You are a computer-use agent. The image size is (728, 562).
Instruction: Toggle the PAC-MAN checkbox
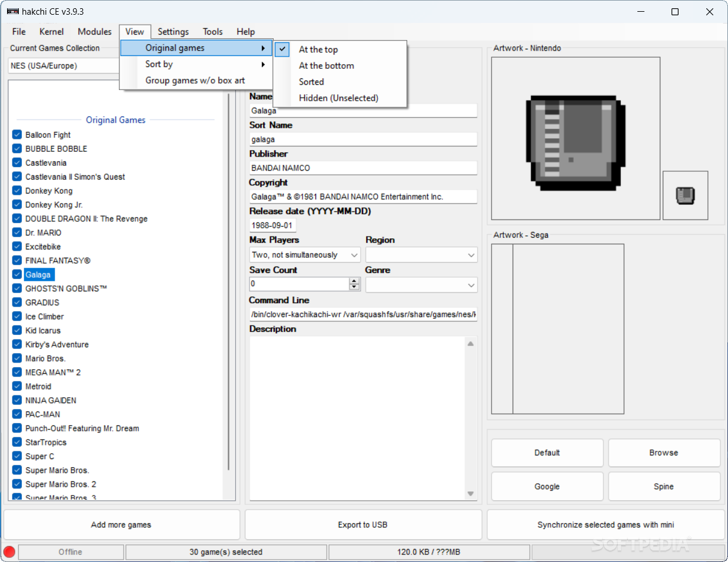tap(17, 414)
